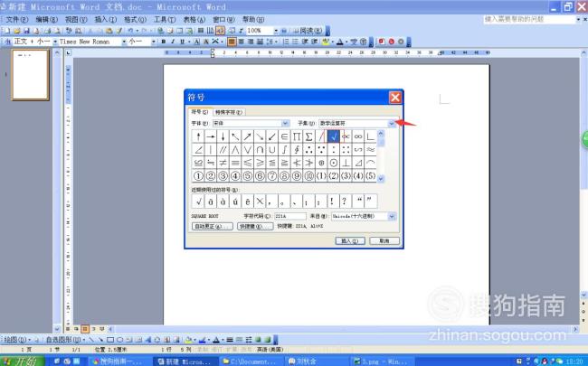Click the 快捷键 Shortcut Key button
This screenshot has height=366, width=588.
255,226
